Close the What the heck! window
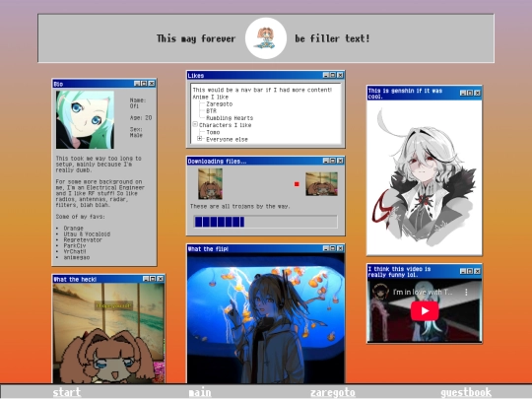 coord(161,279)
